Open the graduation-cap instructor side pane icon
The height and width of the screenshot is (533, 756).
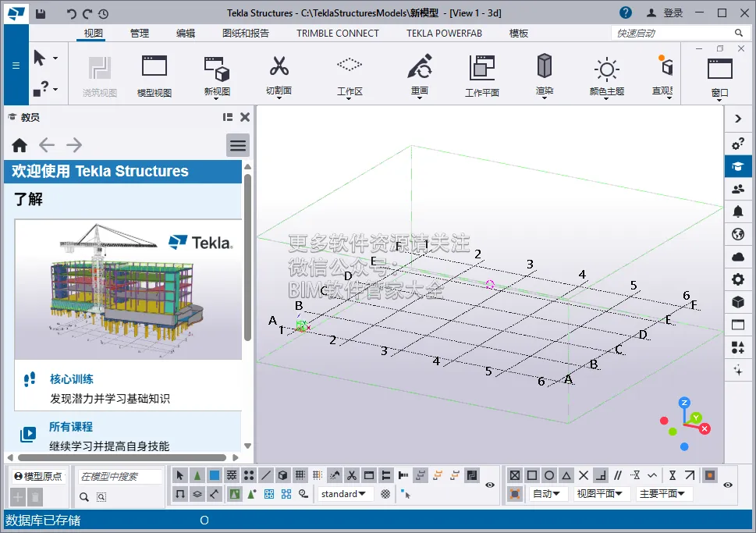click(738, 166)
